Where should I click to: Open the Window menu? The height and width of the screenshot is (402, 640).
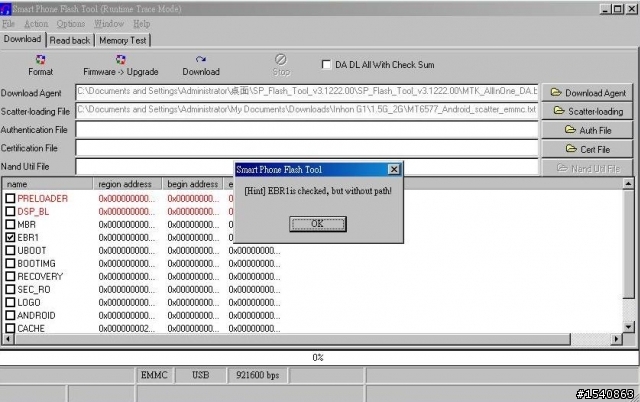[109, 24]
